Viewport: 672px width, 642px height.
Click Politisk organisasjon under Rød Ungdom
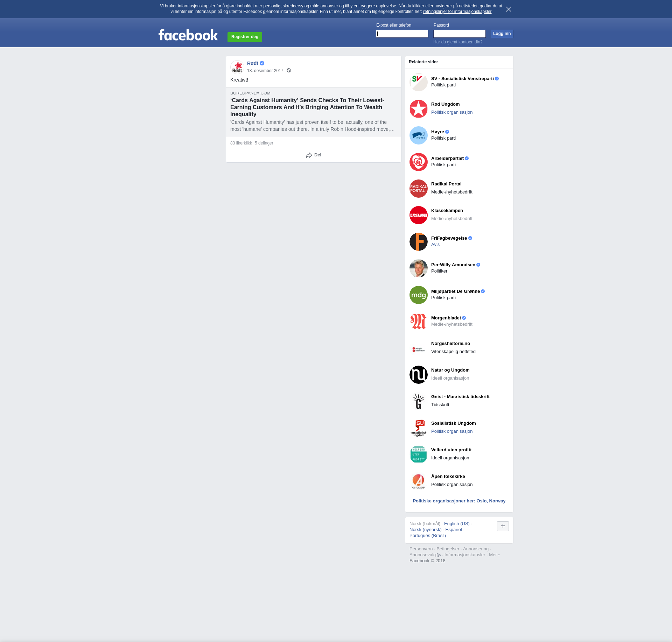tap(452, 112)
